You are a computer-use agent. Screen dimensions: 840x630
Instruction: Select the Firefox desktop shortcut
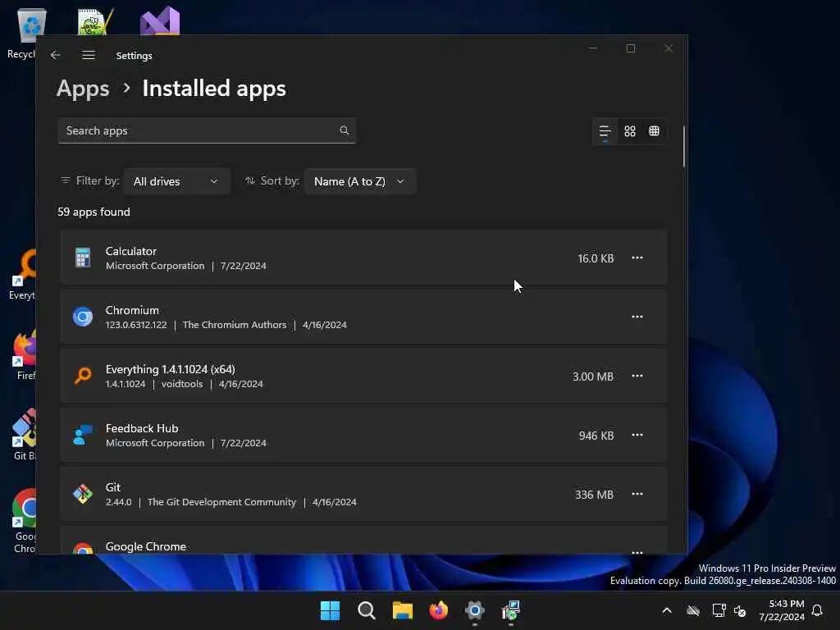click(x=24, y=354)
